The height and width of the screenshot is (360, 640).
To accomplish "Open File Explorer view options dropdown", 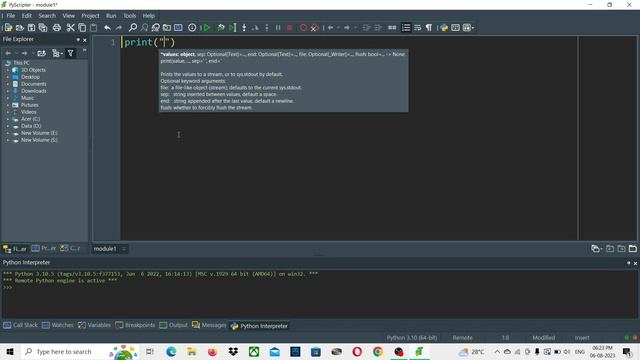I will (x=57, y=53).
